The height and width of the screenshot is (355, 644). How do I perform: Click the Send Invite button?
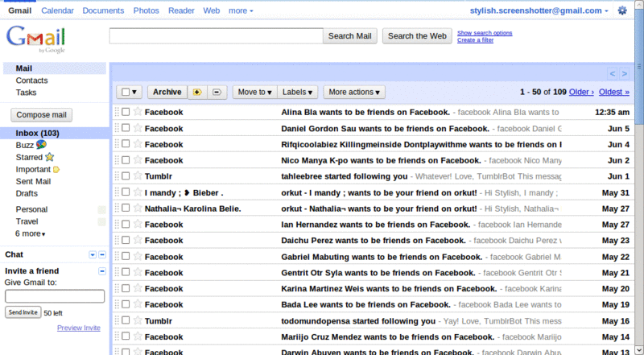click(23, 312)
